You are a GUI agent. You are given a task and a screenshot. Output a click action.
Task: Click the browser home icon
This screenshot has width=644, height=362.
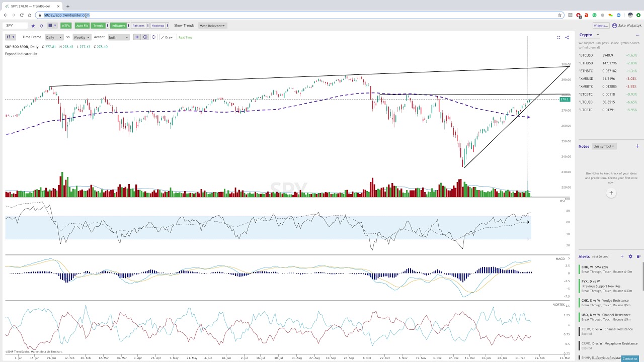pos(30,15)
